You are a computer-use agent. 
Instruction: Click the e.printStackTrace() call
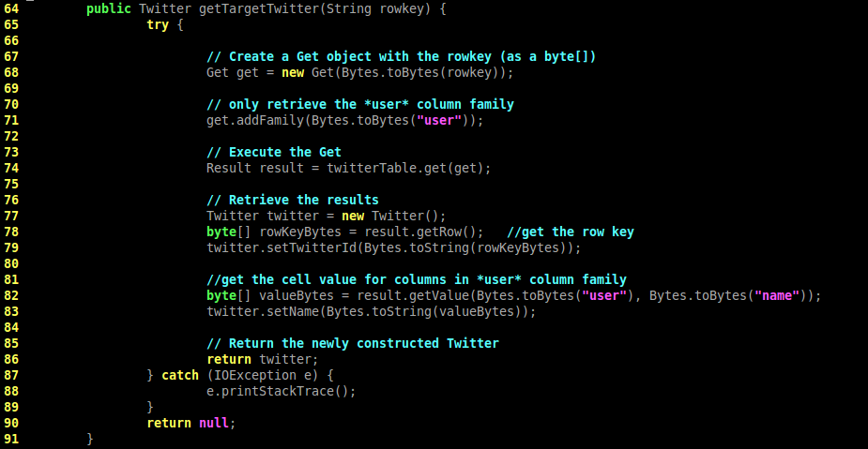point(282,391)
